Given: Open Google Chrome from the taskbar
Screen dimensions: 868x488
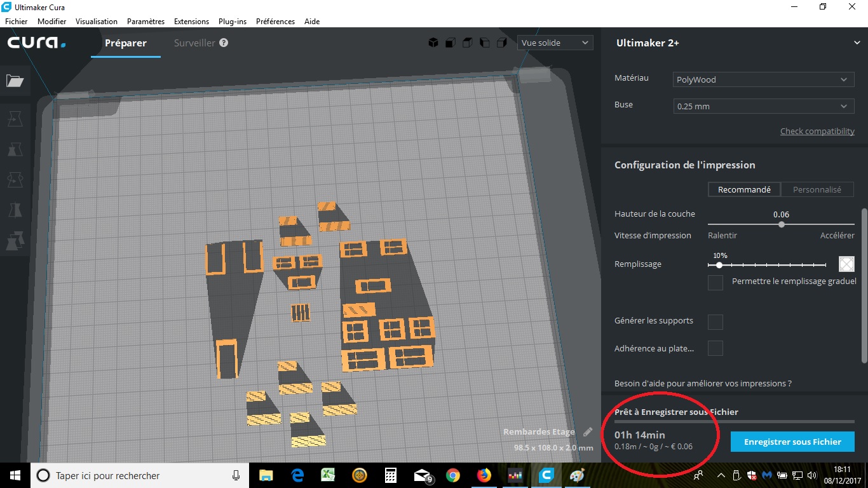Looking at the screenshot, I should (452, 475).
